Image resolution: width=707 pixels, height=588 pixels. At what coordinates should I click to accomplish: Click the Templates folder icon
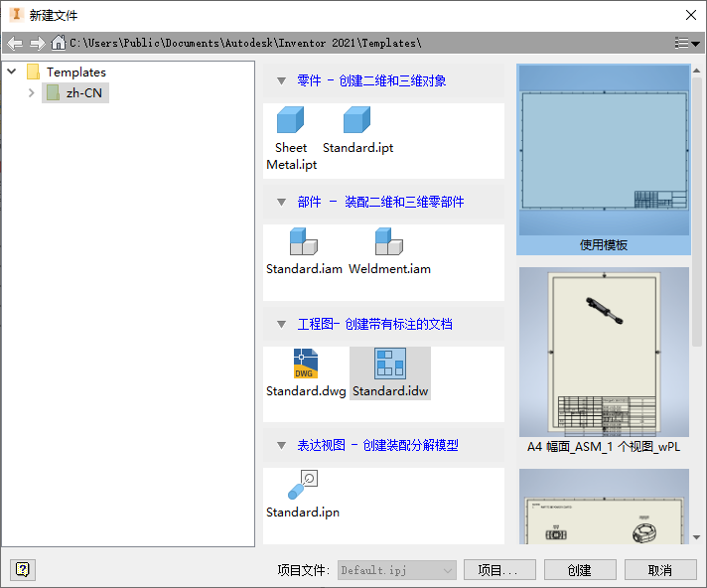[x=34, y=72]
